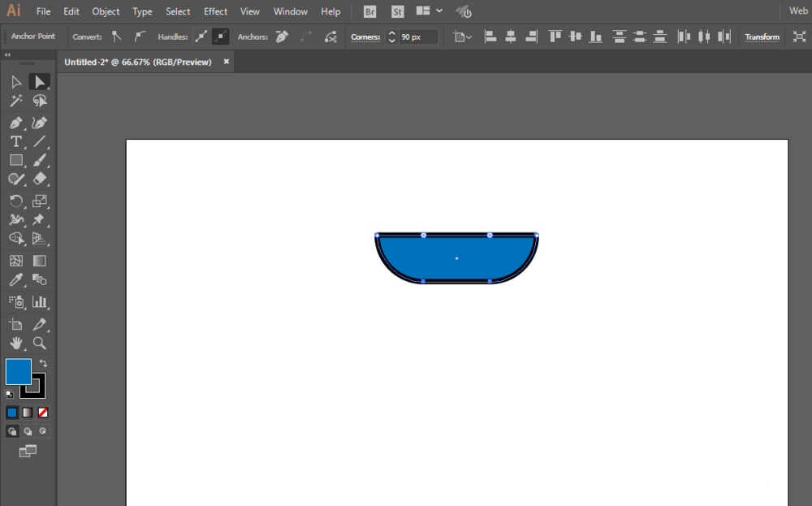Select the Curvature tool
This screenshot has height=506, width=812.
tap(39, 123)
